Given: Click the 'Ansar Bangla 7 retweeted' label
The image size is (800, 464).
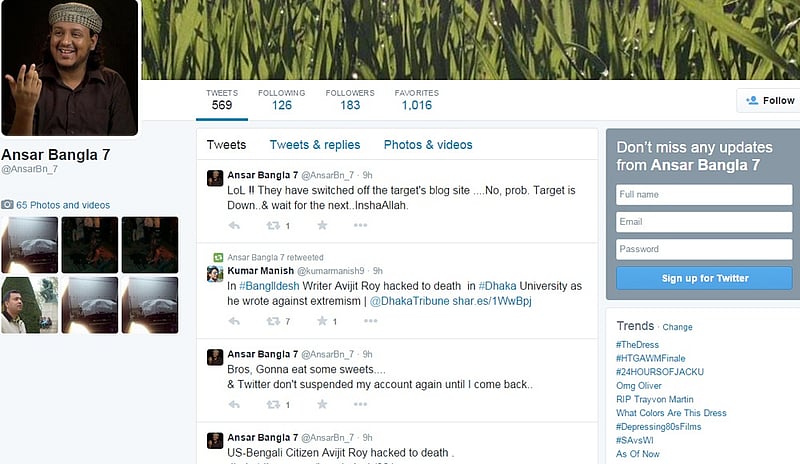Looking at the screenshot, I should pyautogui.click(x=276, y=257).
